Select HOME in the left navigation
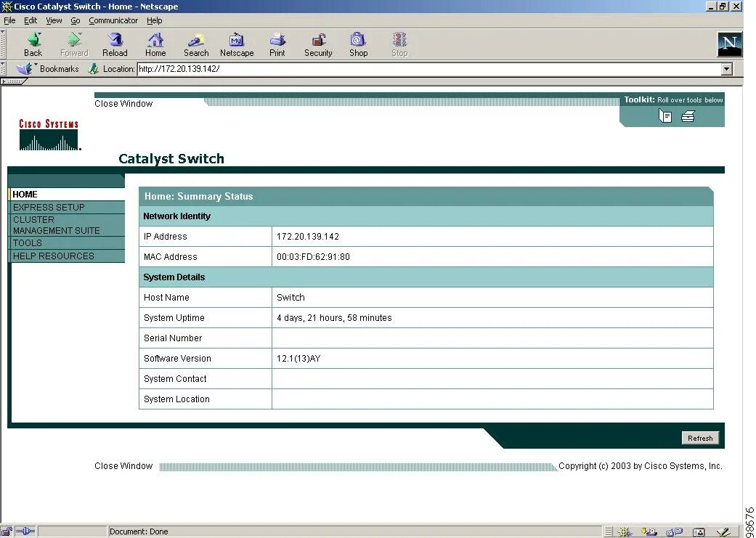The image size is (756, 538). [x=67, y=195]
